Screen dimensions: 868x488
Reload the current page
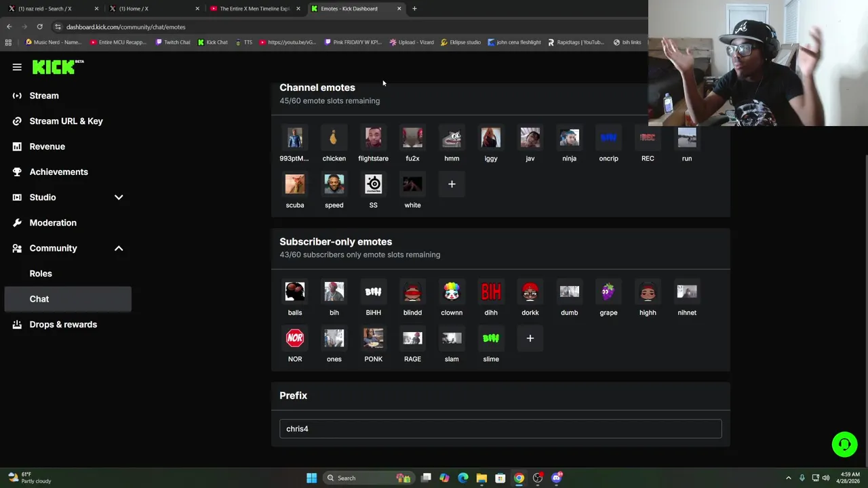39,27
